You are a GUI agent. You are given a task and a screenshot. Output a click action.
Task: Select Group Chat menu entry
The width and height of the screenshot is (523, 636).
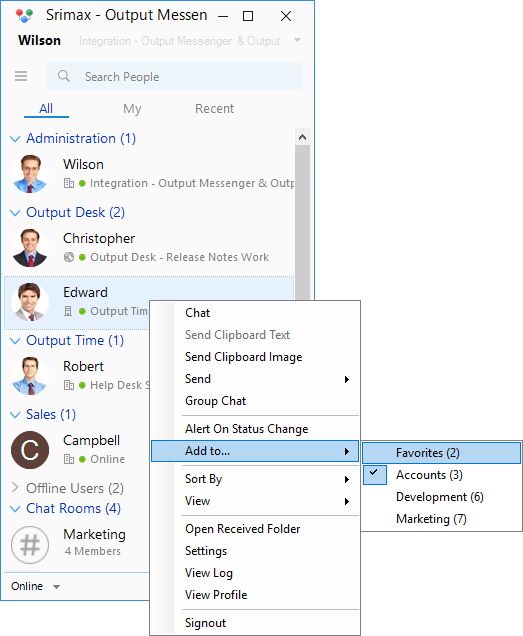(x=255, y=401)
